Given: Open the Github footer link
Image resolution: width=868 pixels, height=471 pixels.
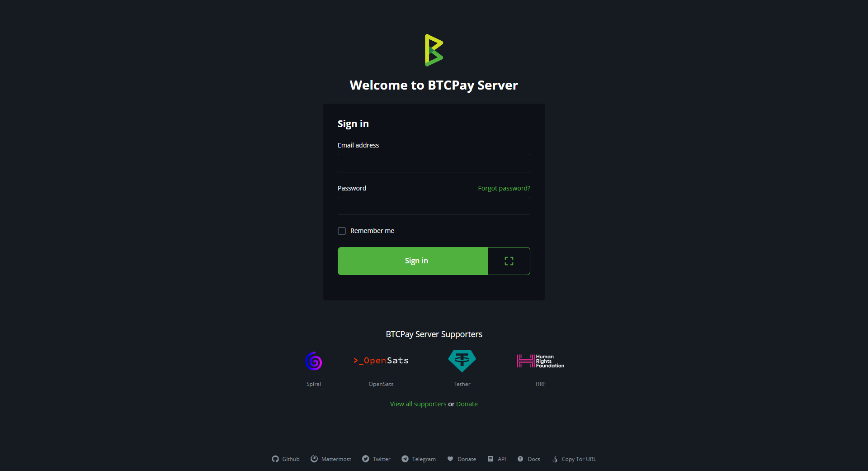Looking at the screenshot, I should (x=286, y=459).
